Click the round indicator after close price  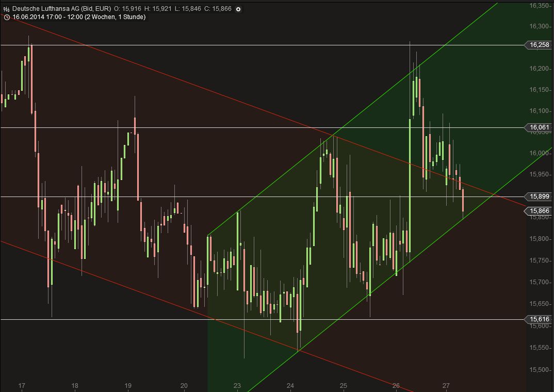tap(238, 9)
